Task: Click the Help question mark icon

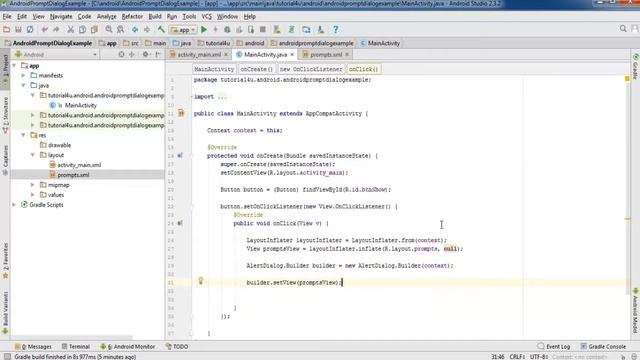Action: tap(336, 29)
